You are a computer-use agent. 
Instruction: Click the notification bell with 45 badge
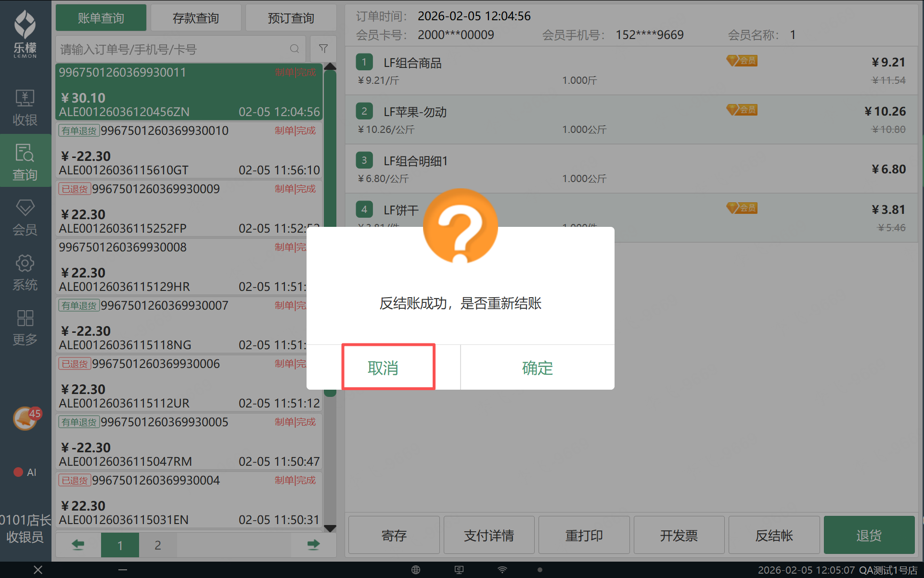pyautogui.click(x=25, y=418)
